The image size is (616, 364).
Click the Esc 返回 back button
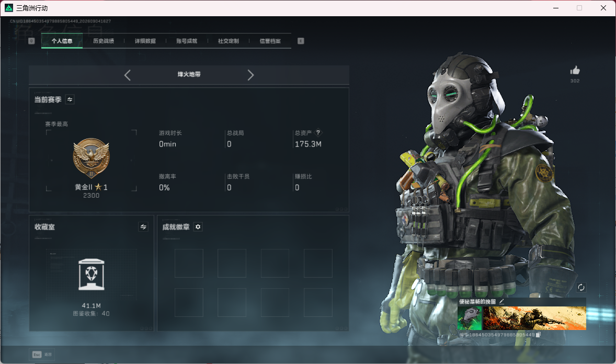click(42, 355)
